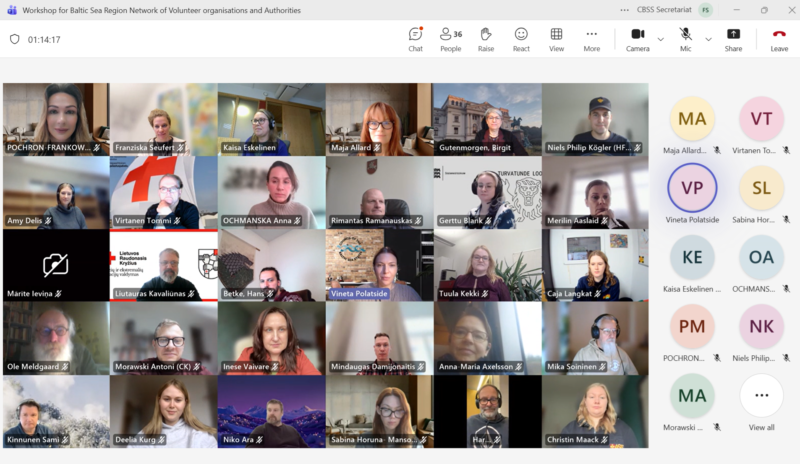Select Niko Ara's video tile
Viewport: 800px width, 464px height.
(x=271, y=411)
